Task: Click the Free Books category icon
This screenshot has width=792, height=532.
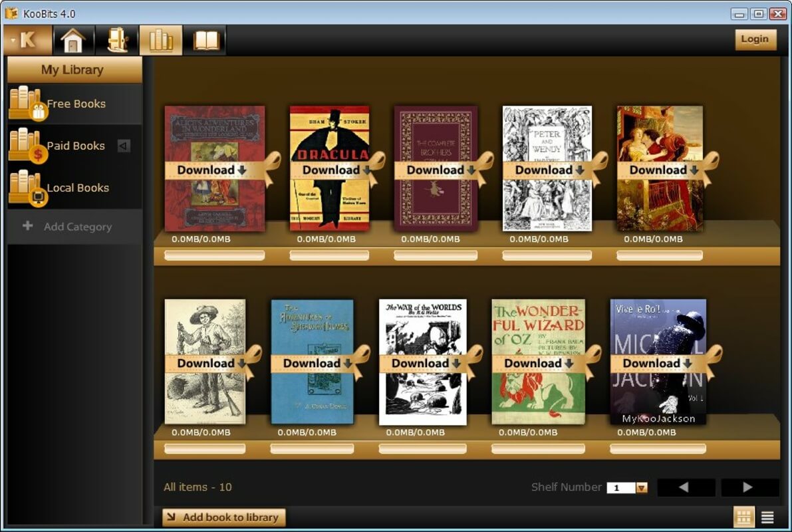Action: [x=26, y=104]
